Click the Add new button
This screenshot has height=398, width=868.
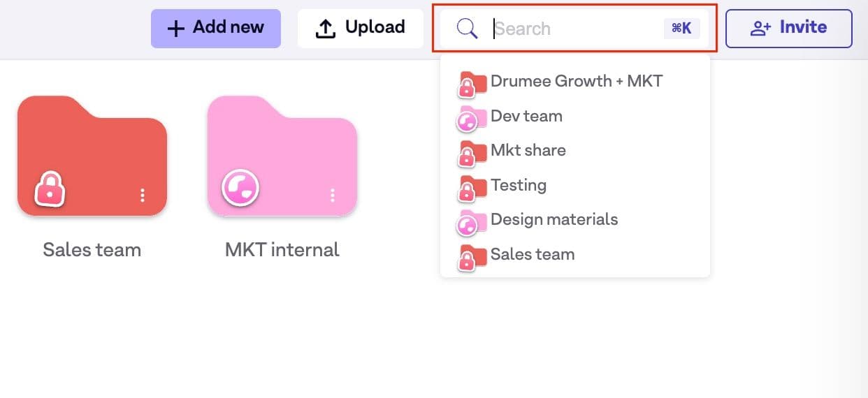click(216, 29)
